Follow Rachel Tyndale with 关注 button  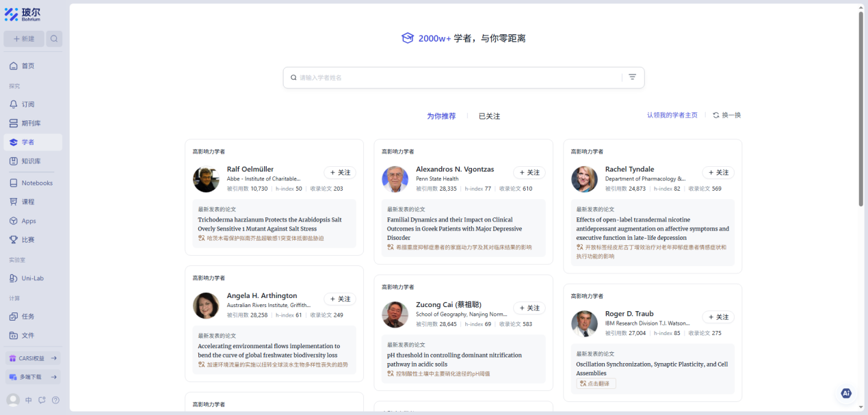click(718, 173)
